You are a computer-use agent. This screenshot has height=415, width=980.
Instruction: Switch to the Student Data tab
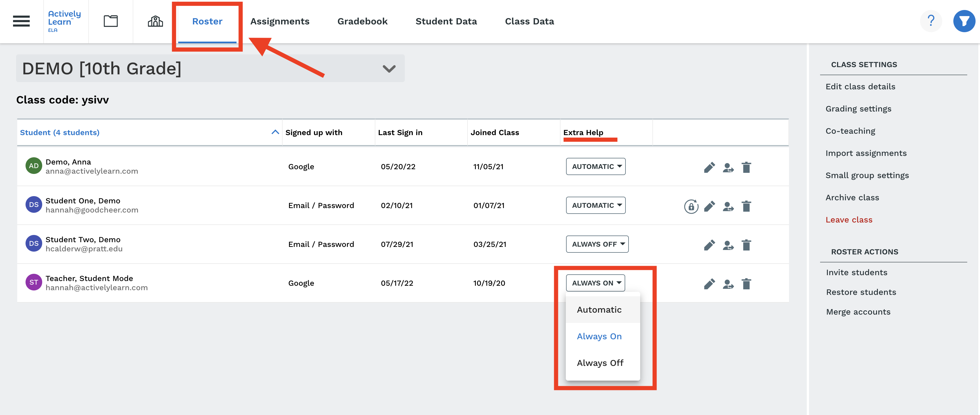coord(446,21)
